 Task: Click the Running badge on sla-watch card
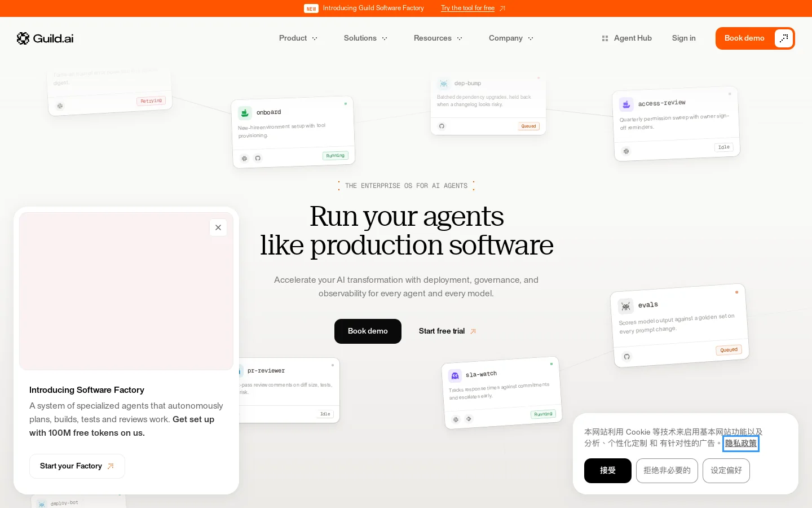(543, 414)
